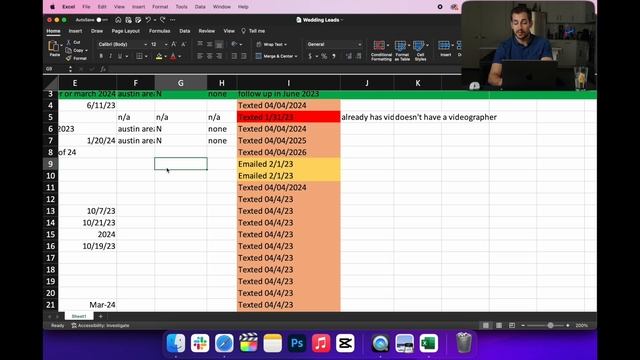Select the Sheet1 tab

tap(79, 316)
